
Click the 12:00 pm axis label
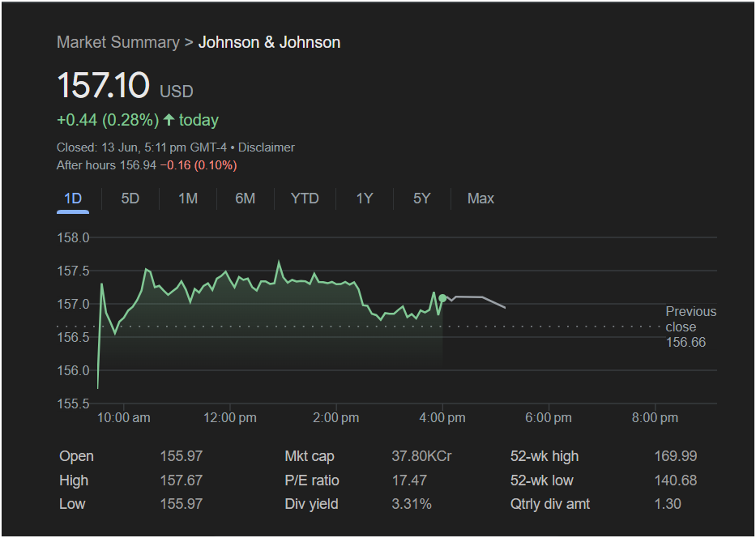[x=230, y=417]
